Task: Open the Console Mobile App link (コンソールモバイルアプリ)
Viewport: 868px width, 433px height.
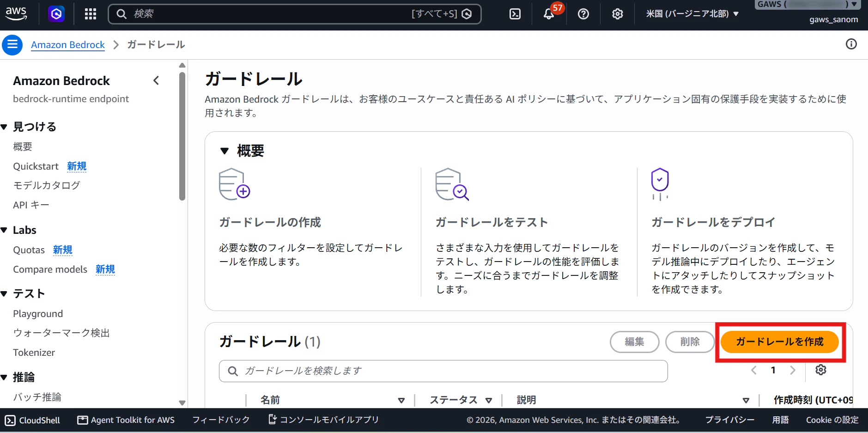Action: point(324,420)
